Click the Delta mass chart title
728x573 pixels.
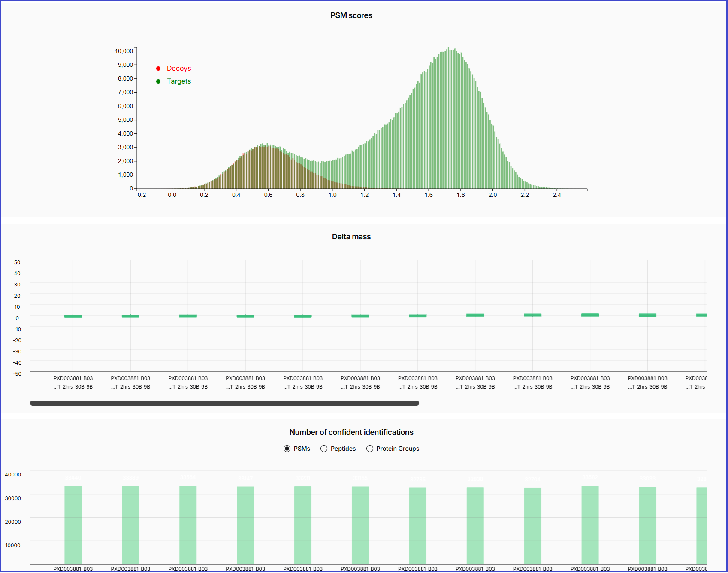[x=351, y=237]
